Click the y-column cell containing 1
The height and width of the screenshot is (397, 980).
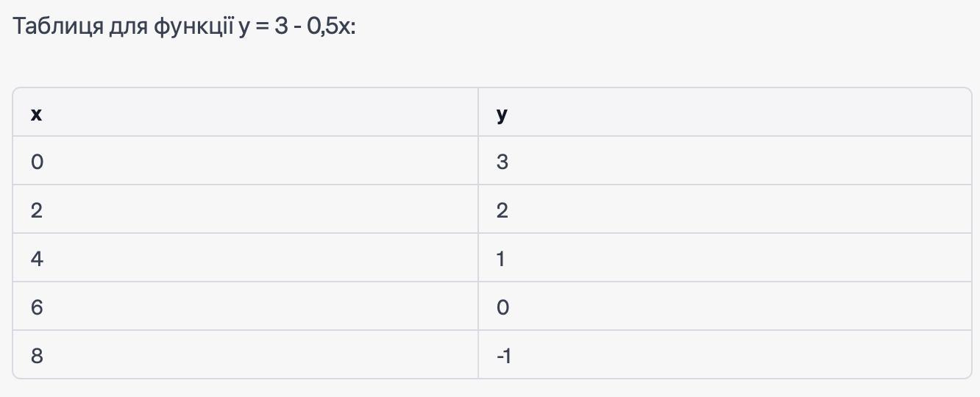coord(725,258)
